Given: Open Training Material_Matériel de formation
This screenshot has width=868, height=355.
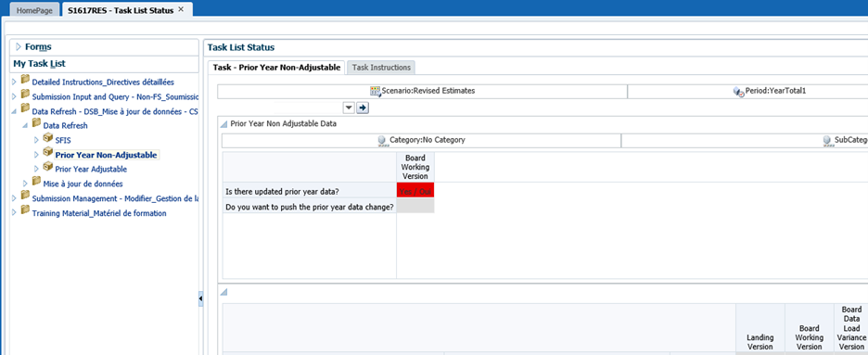Looking at the screenshot, I should coord(99,213).
